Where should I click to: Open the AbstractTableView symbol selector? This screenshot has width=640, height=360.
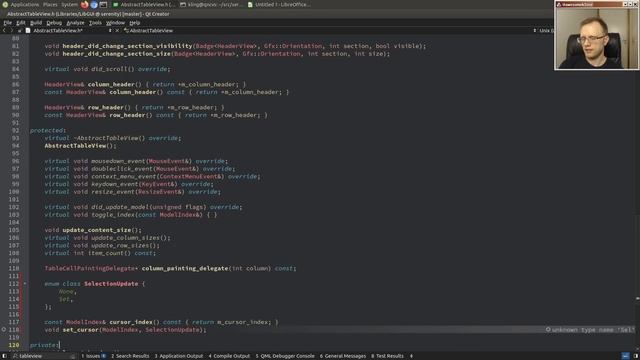click(x=149, y=31)
